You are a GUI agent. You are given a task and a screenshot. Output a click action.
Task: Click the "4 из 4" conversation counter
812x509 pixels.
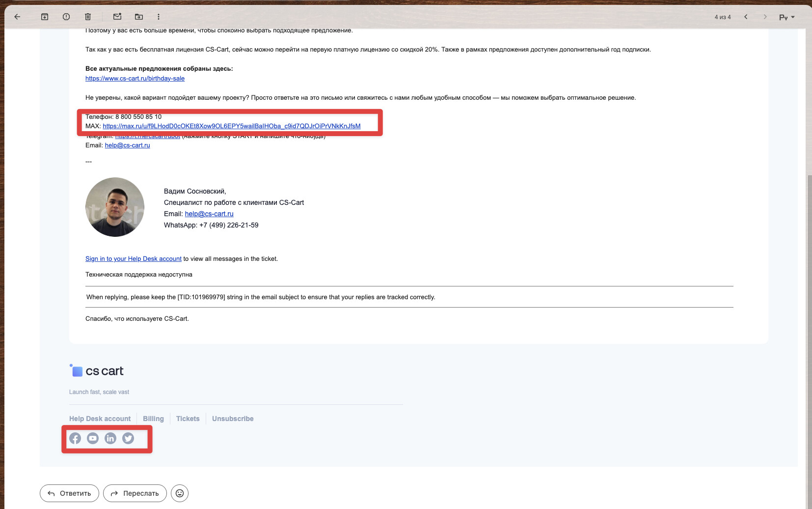click(723, 17)
